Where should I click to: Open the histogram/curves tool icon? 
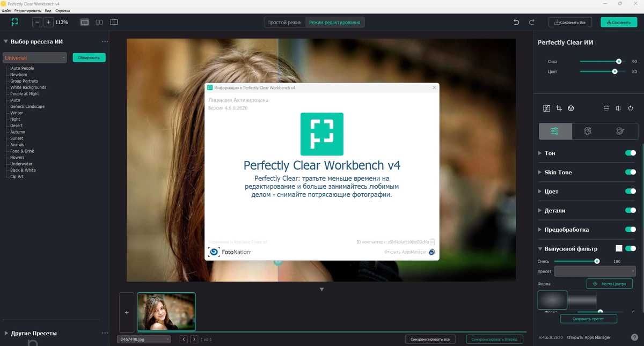coord(547,108)
